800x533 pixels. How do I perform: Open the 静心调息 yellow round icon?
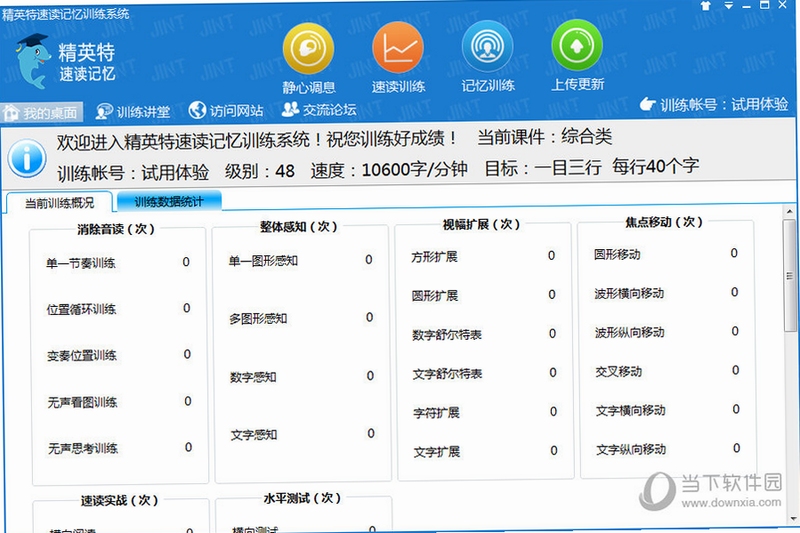[x=308, y=49]
